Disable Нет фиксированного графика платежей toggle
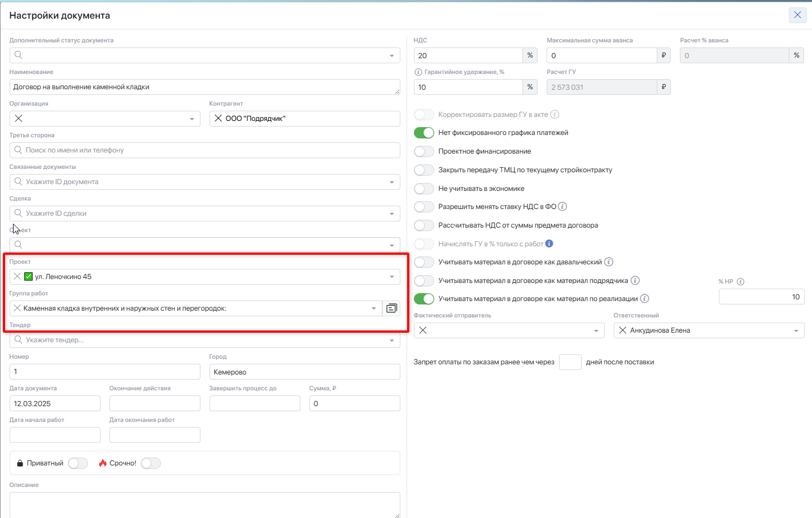The height and width of the screenshot is (518, 812). pos(424,133)
